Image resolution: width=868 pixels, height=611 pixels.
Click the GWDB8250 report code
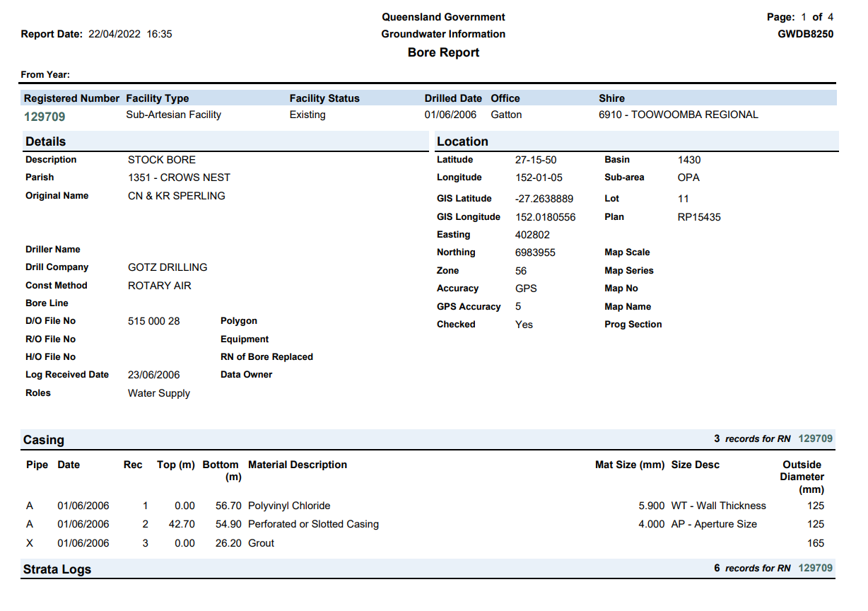point(805,34)
